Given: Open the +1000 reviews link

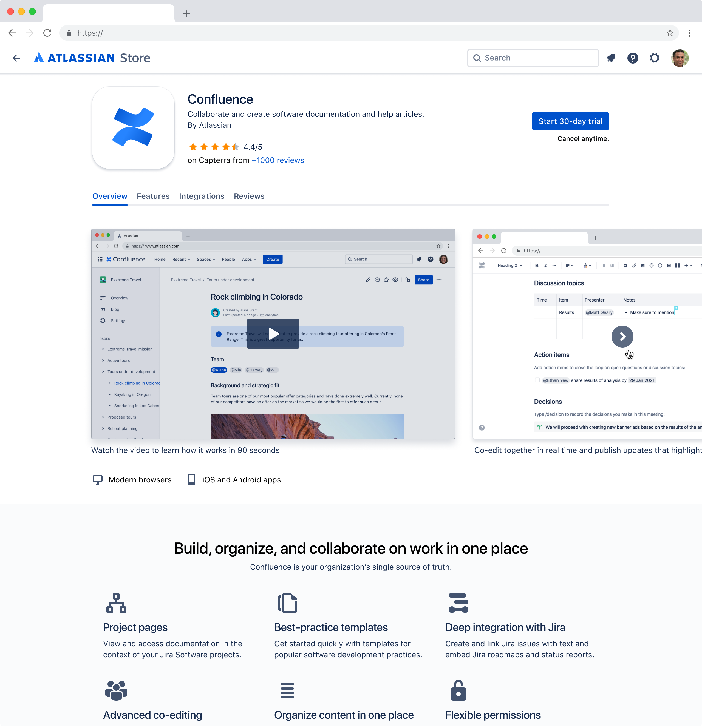Looking at the screenshot, I should click(278, 160).
